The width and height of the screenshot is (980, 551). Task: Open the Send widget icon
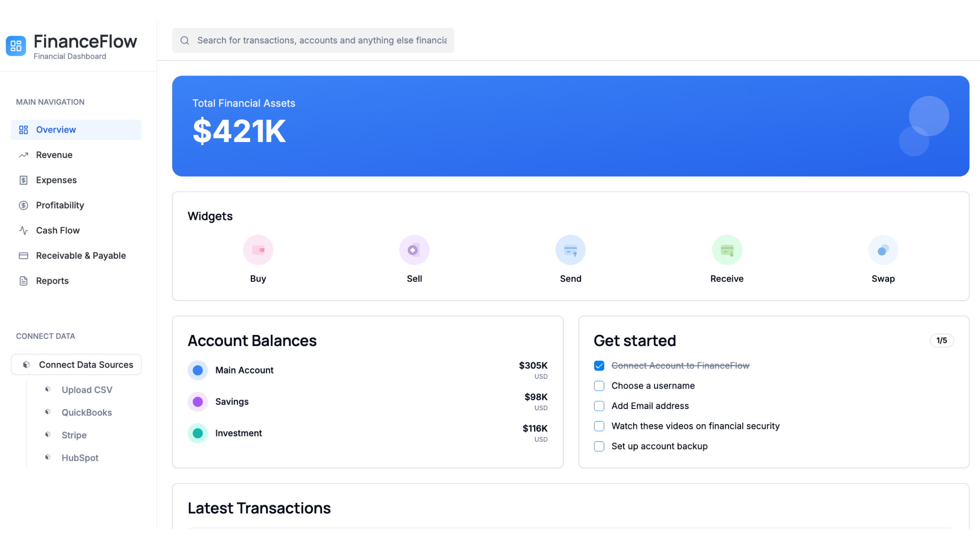570,250
